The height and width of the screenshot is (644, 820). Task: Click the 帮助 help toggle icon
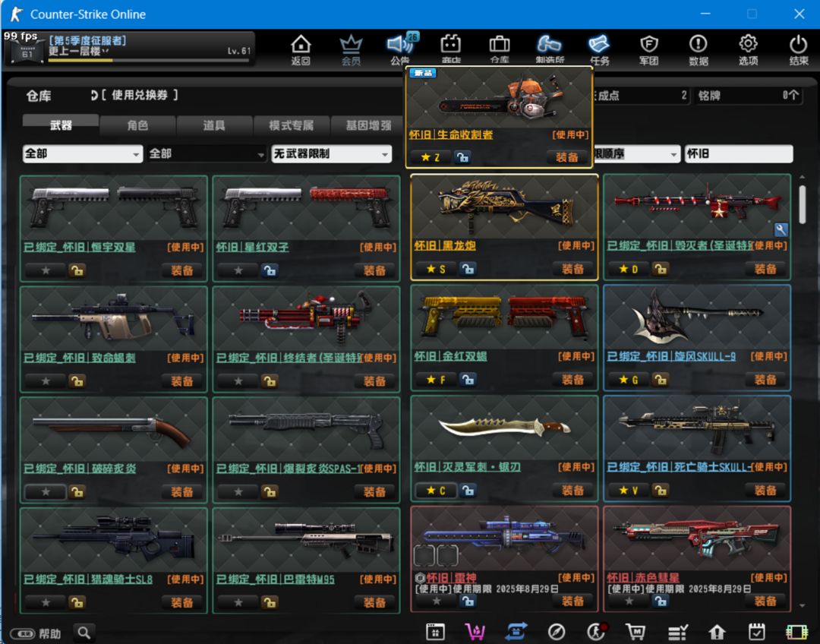click(x=23, y=633)
